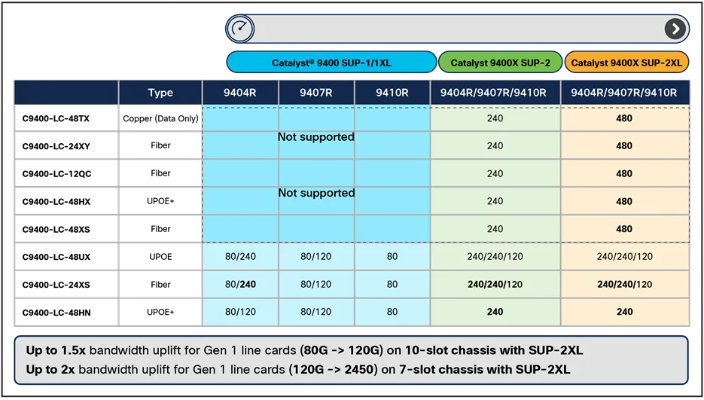This screenshot has height=400, width=704.
Task: Select the C9400-LC-48HX row label
Action: tap(56, 202)
